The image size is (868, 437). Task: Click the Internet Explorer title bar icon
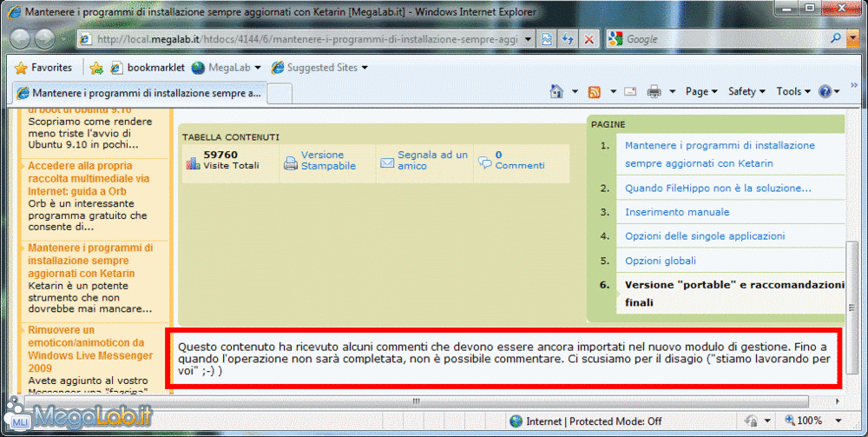point(15,11)
